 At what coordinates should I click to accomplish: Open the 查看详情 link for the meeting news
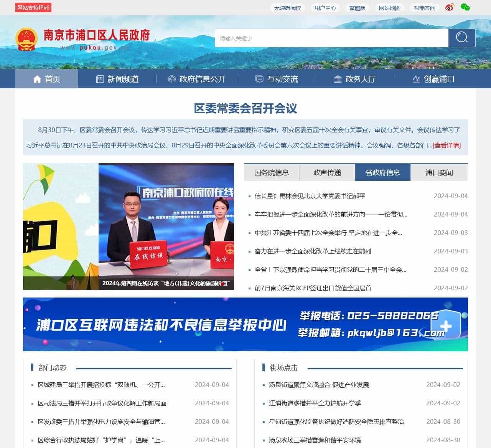coord(446,145)
